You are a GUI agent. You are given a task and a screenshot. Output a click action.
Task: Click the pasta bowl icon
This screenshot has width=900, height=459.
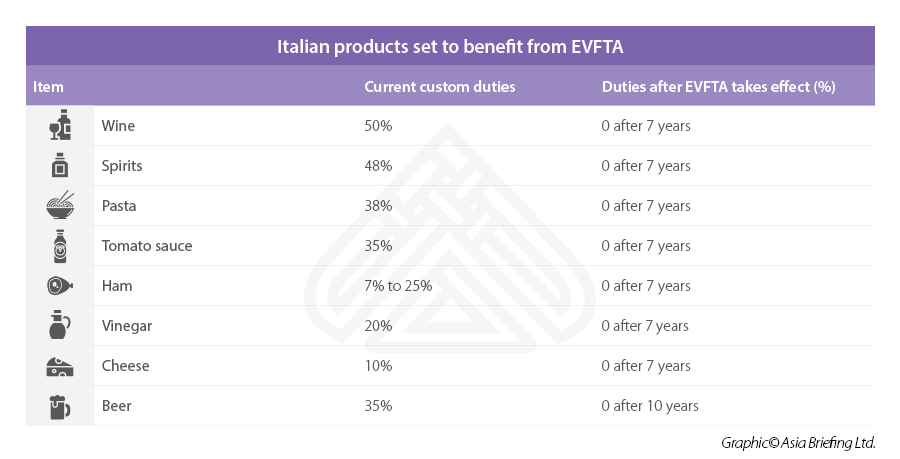tap(60, 206)
